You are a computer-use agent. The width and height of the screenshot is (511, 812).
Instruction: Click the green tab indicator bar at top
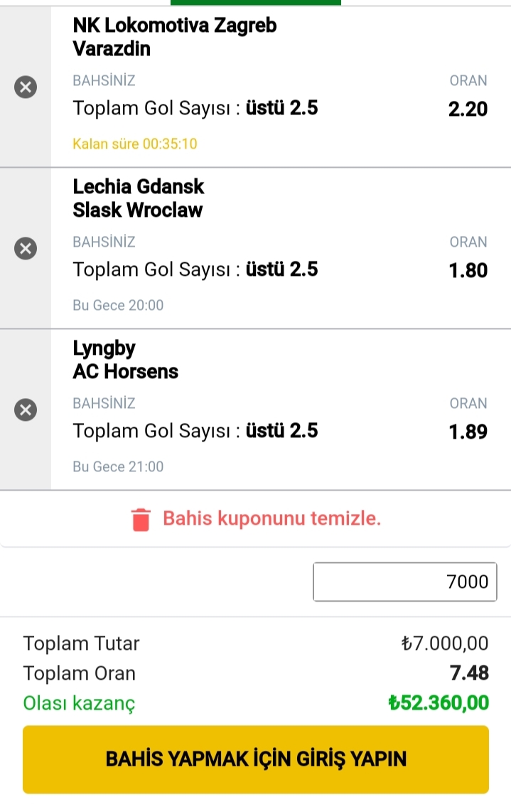coord(256,3)
